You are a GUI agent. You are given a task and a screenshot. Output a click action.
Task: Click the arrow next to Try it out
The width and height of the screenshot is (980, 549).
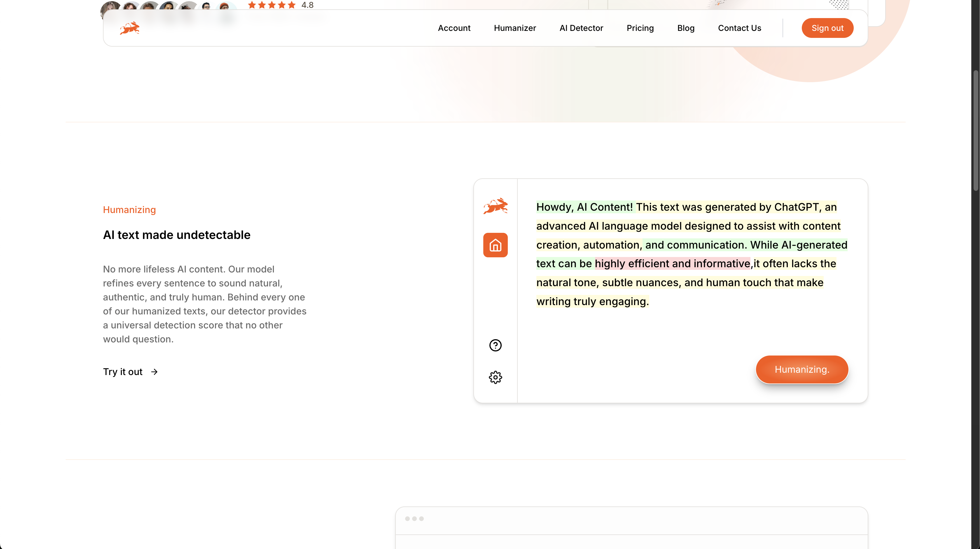point(154,372)
